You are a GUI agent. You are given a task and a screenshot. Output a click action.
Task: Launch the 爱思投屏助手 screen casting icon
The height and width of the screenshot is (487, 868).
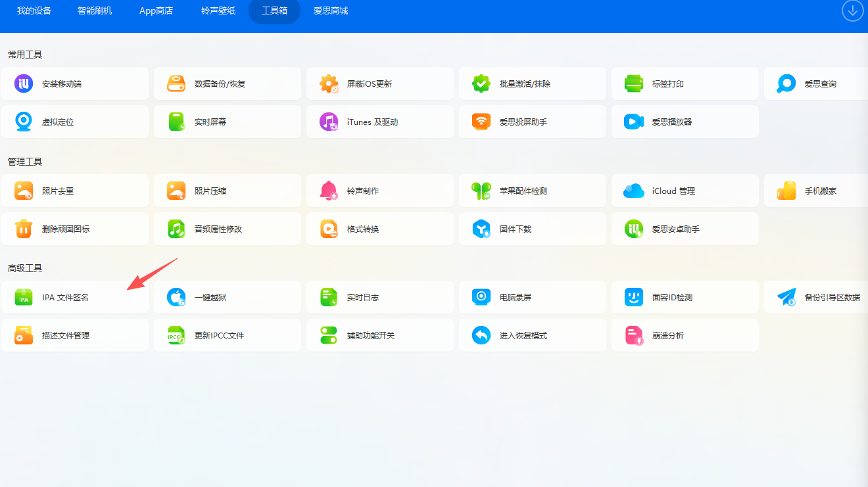pyautogui.click(x=481, y=122)
